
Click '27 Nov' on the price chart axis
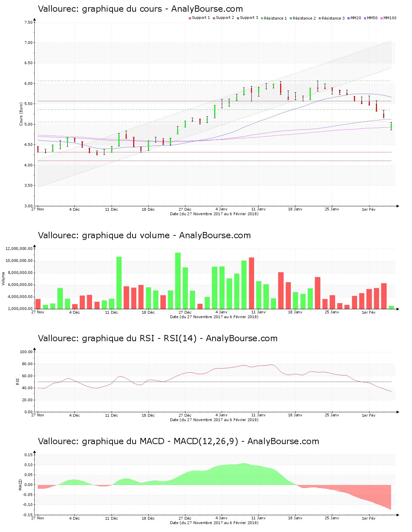click(38, 209)
